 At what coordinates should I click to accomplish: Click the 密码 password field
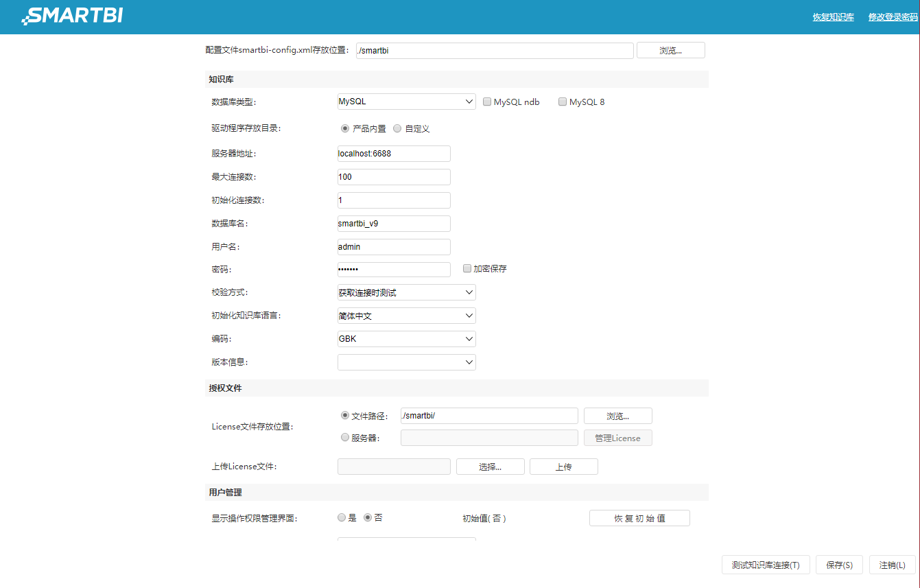click(x=394, y=270)
